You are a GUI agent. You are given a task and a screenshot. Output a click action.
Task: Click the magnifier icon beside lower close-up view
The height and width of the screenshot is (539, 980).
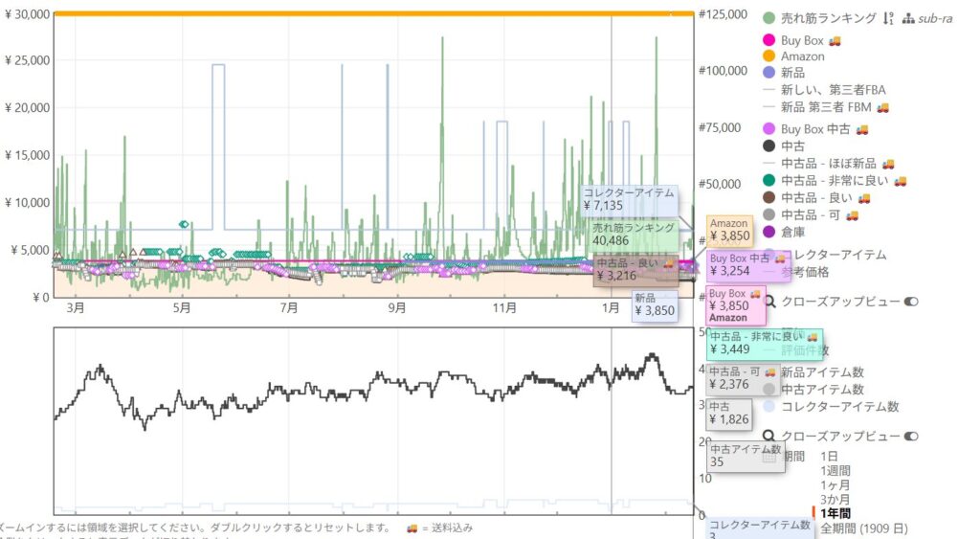768,437
